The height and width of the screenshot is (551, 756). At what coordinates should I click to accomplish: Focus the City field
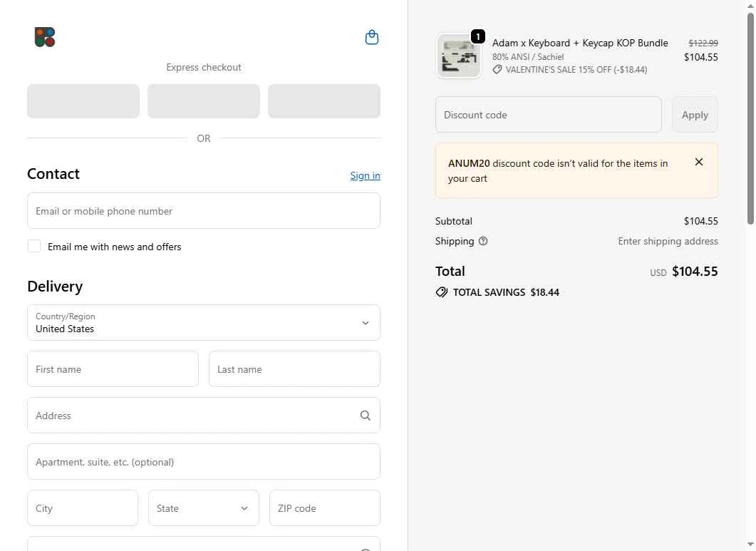pos(83,508)
